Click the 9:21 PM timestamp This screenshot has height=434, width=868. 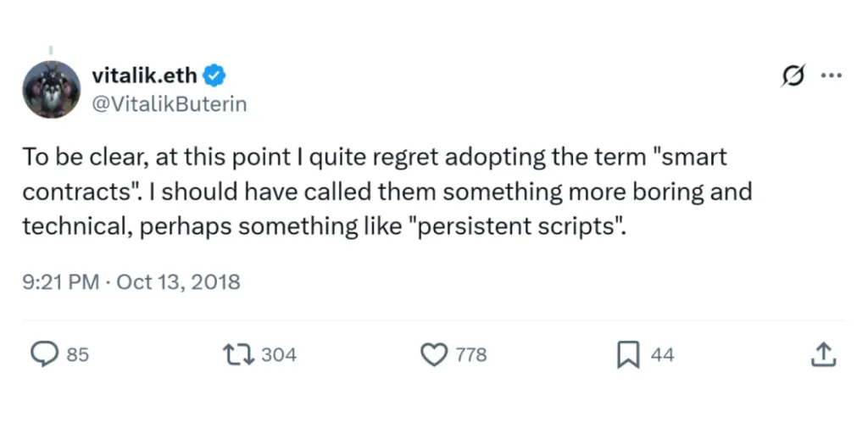(61, 281)
